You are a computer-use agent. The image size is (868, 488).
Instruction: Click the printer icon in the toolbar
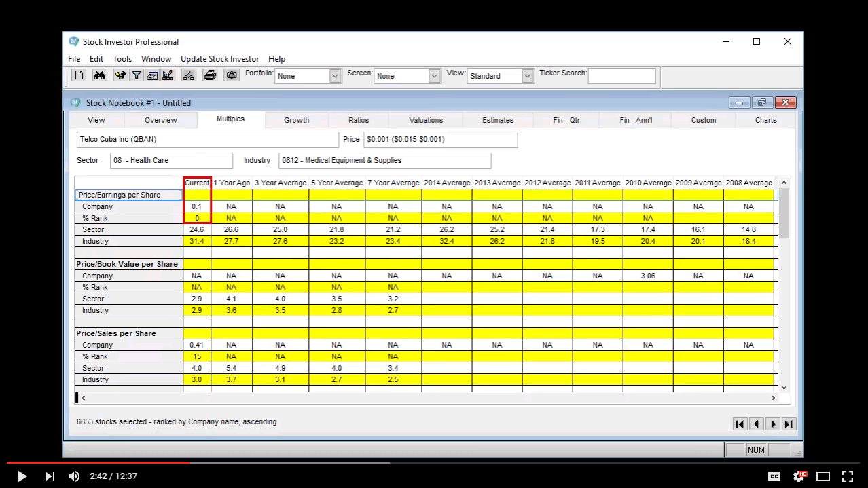(211, 75)
